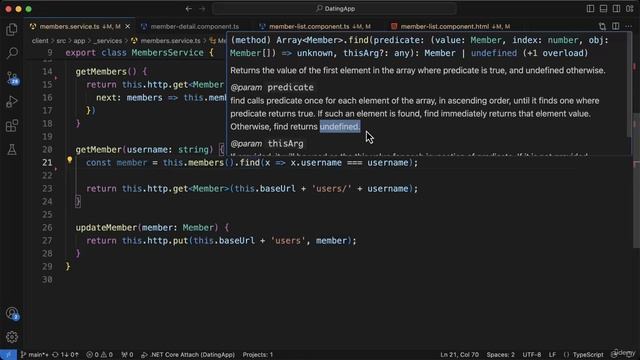
Task: Switch to member-detail.component.ts tab
Action: click(x=195, y=27)
